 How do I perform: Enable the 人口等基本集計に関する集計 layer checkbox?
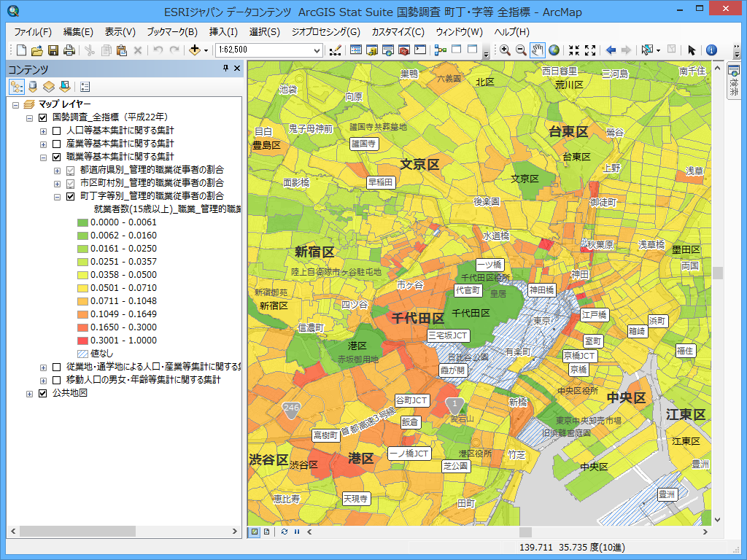click(x=57, y=131)
